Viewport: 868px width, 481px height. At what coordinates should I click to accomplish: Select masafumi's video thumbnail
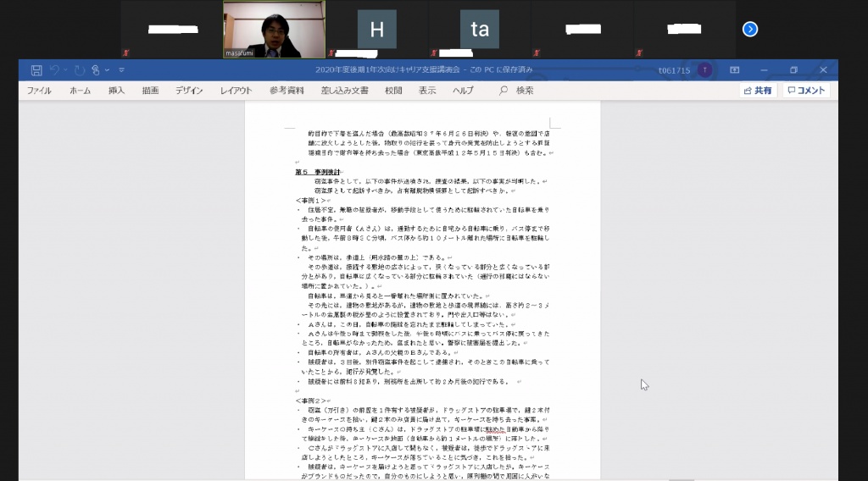(274, 30)
